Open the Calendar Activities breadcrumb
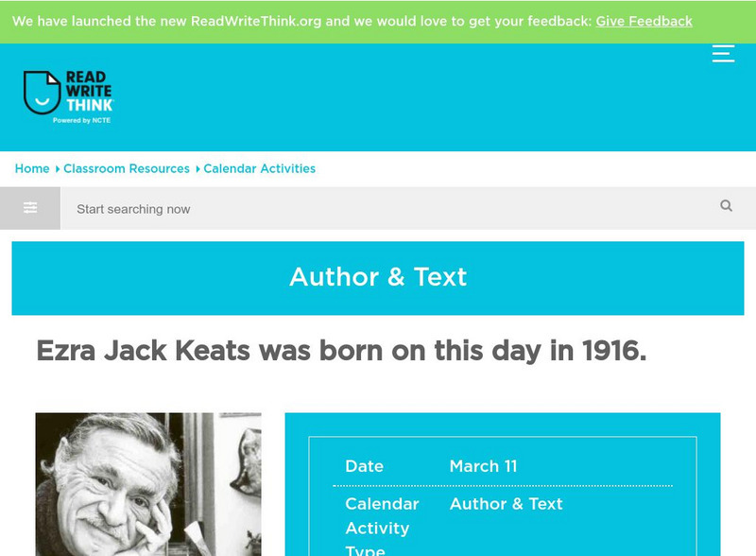This screenshot has width=756, height=556. pos(260,168)
